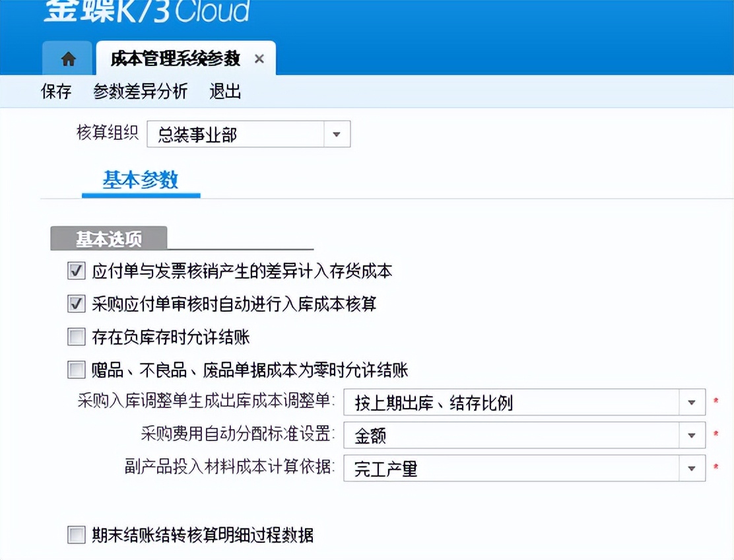Viewport: 734px width, 560px height.
Task: Disable 采购应付单审核时自动进行入库成本核算
Action: click(76, 304)
